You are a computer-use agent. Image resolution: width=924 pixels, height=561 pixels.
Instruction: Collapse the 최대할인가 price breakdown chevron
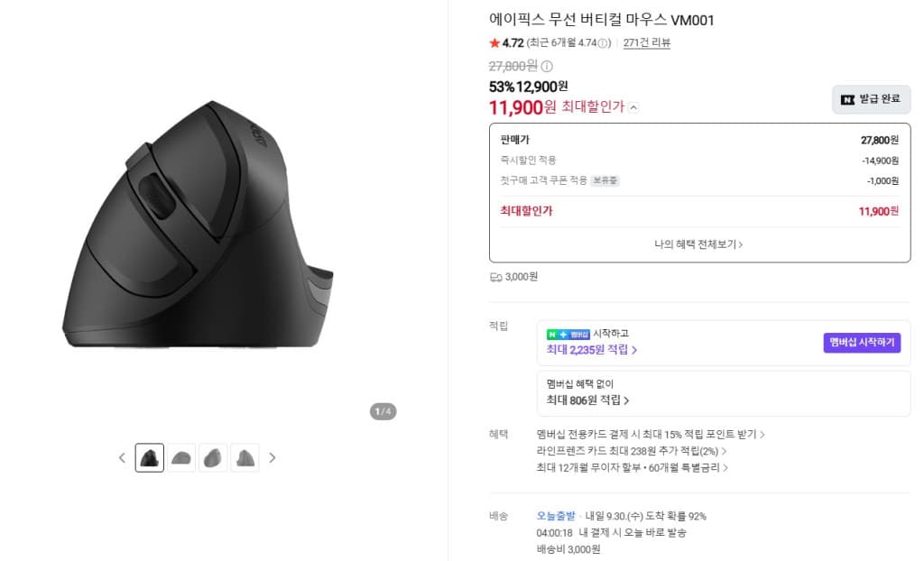(x=633, y=107)
